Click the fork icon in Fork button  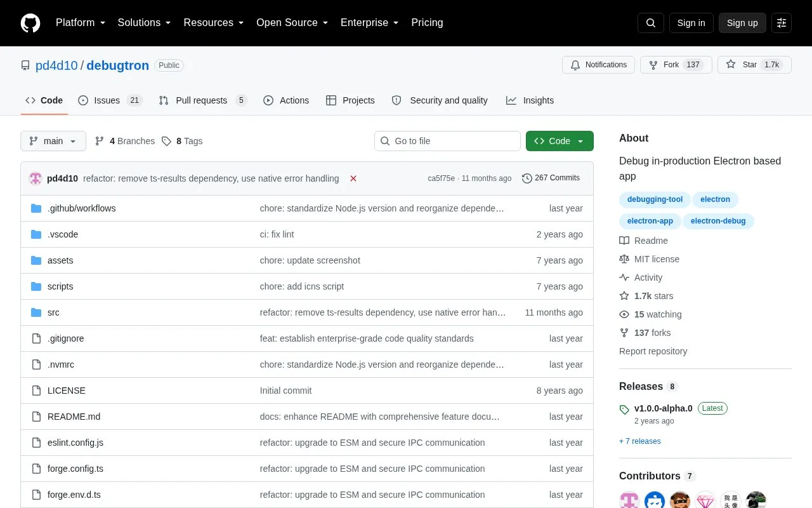pyautogui.click(x=653, y=65)
